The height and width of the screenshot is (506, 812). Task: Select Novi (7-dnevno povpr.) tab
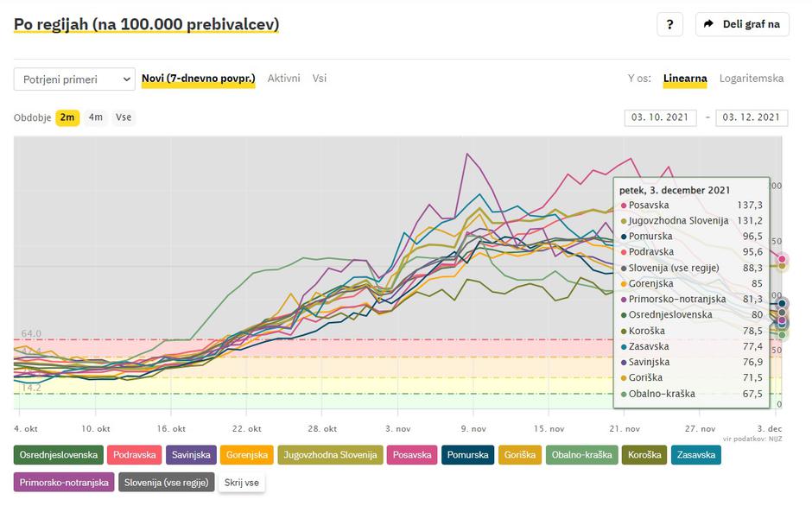point(198,79)
